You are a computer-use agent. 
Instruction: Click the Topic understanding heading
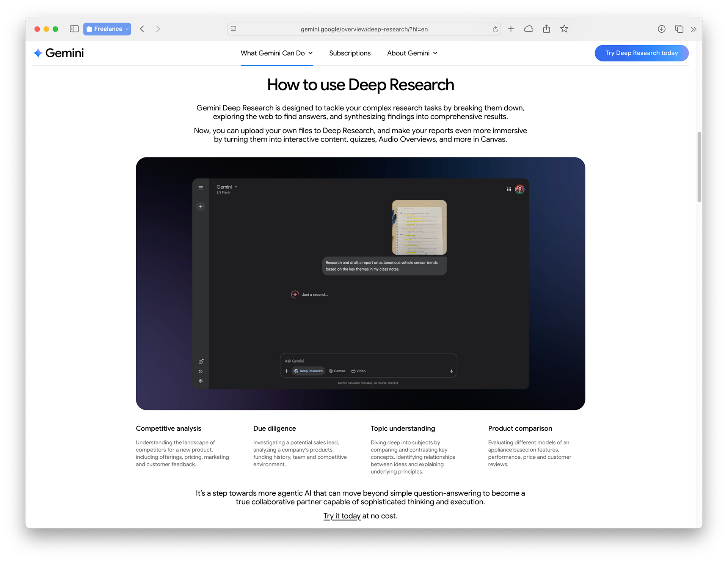[x=403, y=428]
